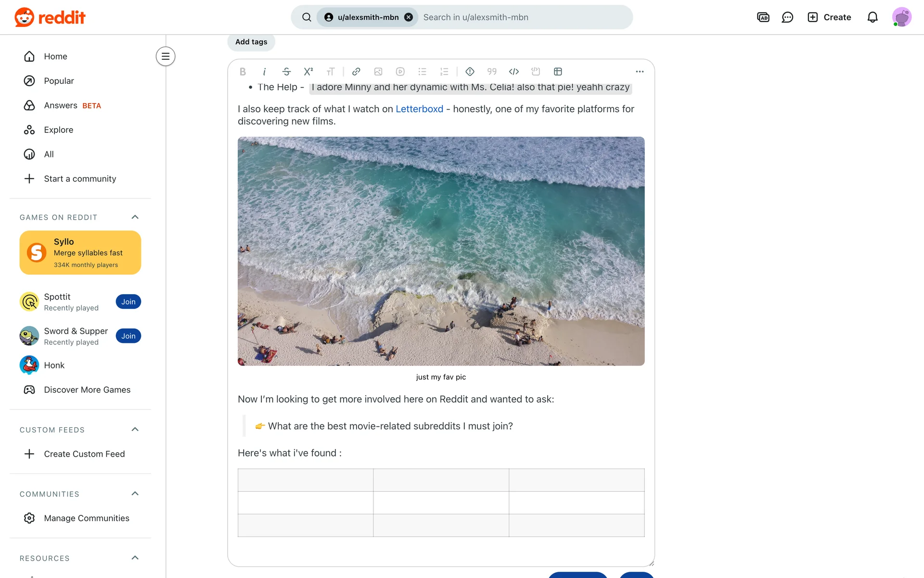Click the search field for u/alexsmith-mbn
This screenshot has height=578, width=924.
point(524,17)
